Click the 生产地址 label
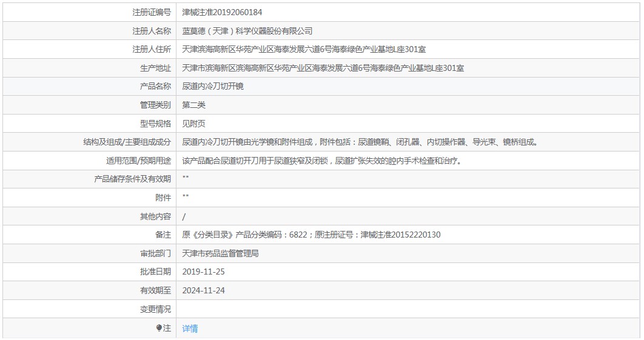 click(x=155, y=68)
